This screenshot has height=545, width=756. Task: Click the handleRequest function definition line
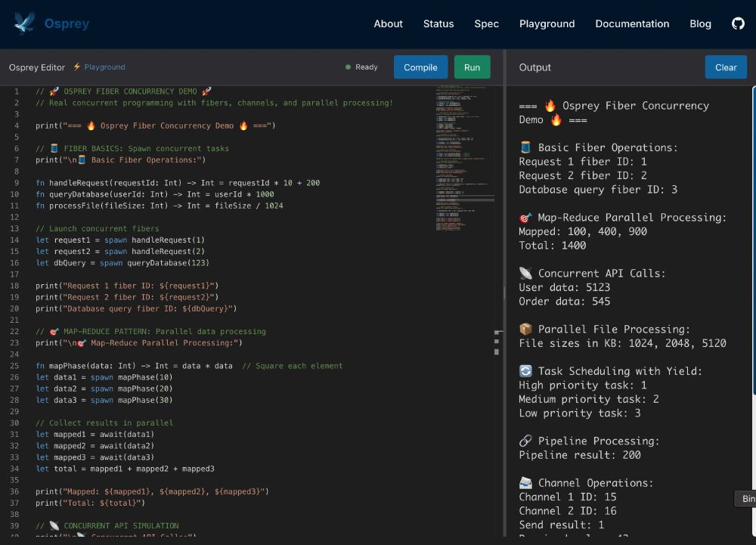point(178,183)
